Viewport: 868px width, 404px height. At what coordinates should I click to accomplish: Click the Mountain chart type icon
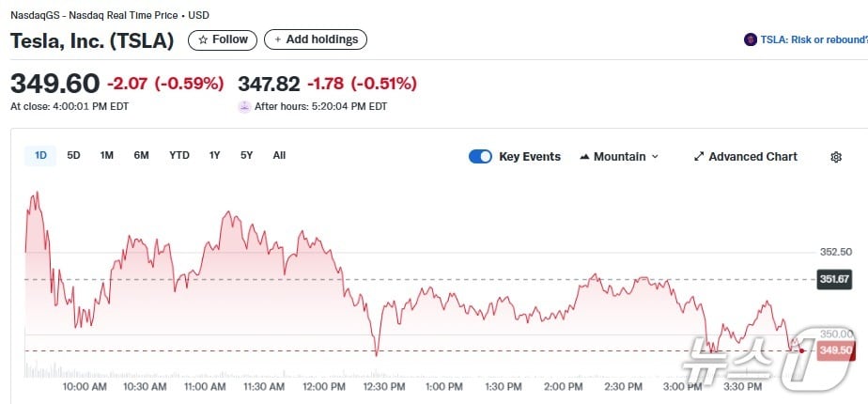tap(584, 157)
